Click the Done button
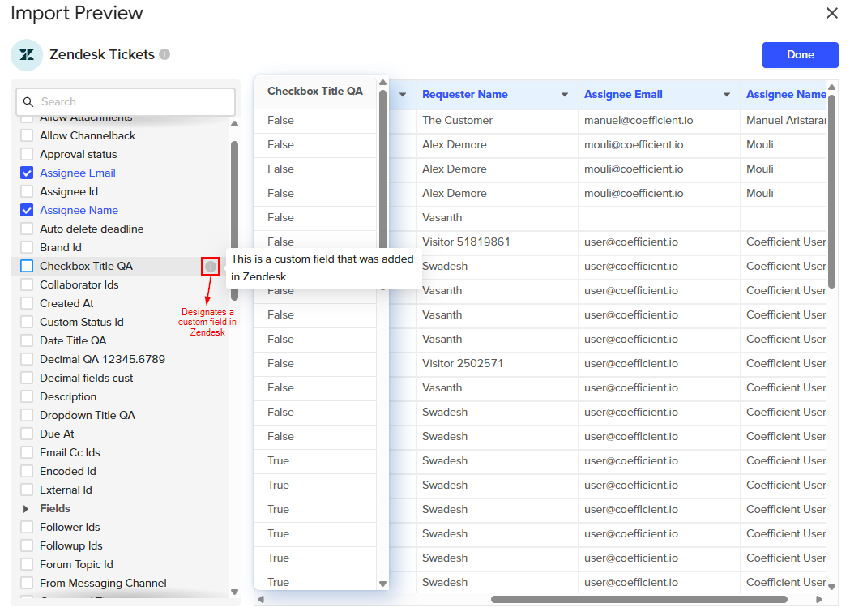This screenshot has width=850, height=616. pos(800,55)
